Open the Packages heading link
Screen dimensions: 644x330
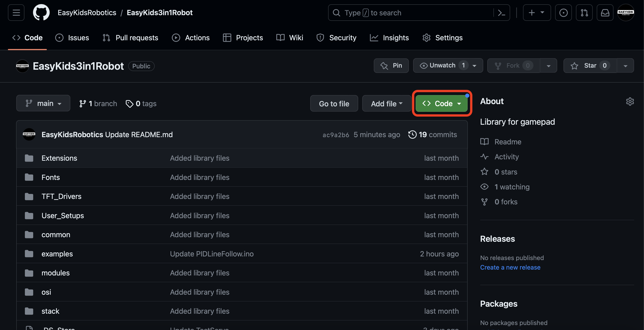[x=499, y=304]
